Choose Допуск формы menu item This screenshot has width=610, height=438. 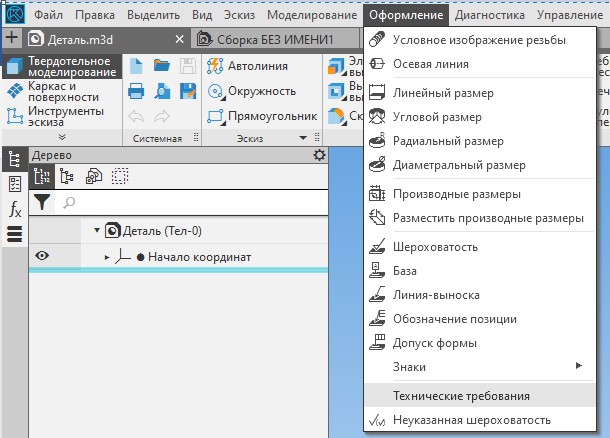click(479, 343)
